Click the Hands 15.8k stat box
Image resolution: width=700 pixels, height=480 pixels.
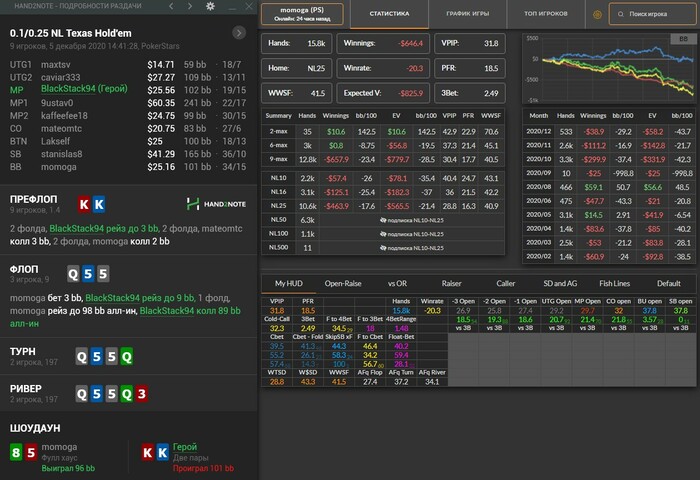coord(296,43)
